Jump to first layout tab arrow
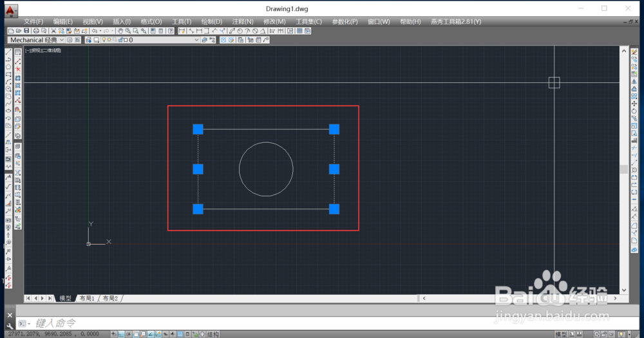This screenshot has width=644, height=338. pos(28,298)
